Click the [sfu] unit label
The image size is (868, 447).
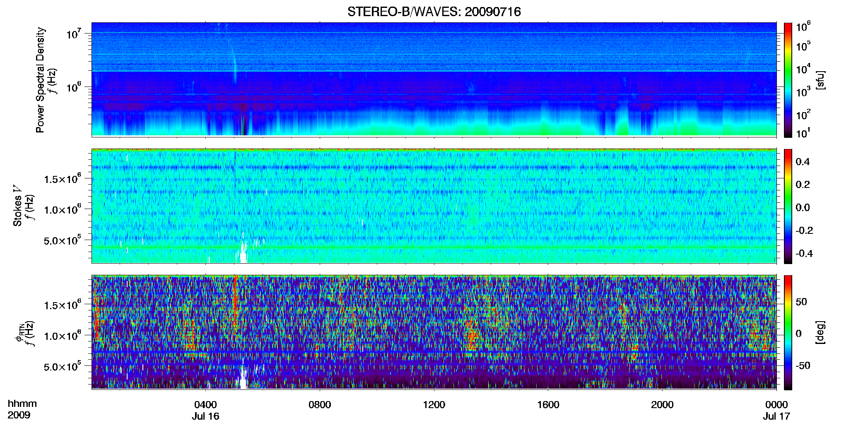pos(820,80)
